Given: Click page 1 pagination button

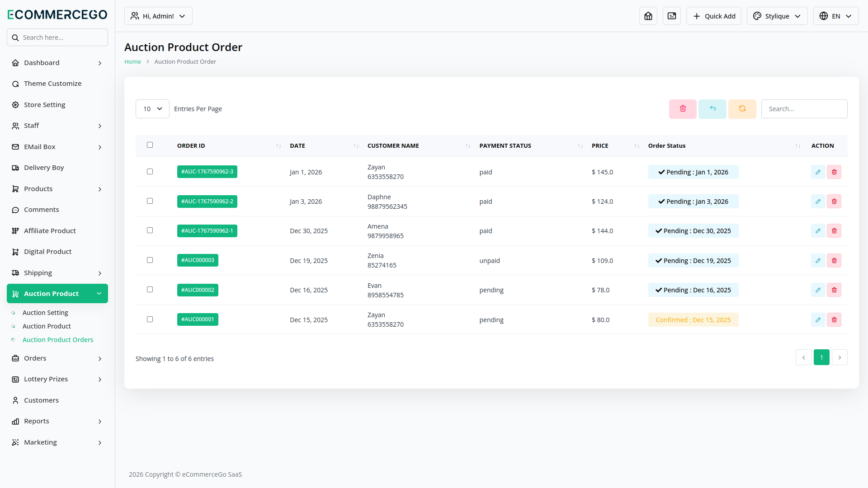Looking at the screenshot, I should point(821,357).
